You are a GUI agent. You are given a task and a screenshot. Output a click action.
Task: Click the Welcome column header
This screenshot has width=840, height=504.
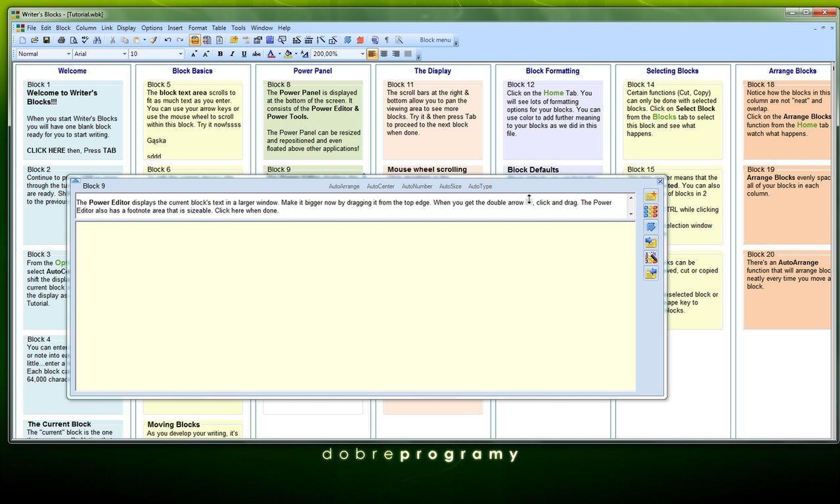[72, 71]
